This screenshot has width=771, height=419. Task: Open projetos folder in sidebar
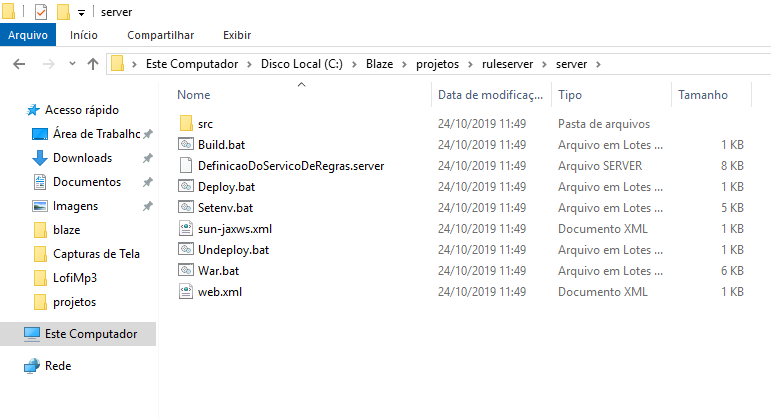[74, 302]
